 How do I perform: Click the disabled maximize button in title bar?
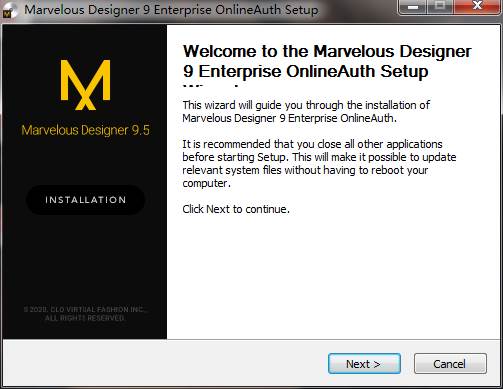(441, 6)
